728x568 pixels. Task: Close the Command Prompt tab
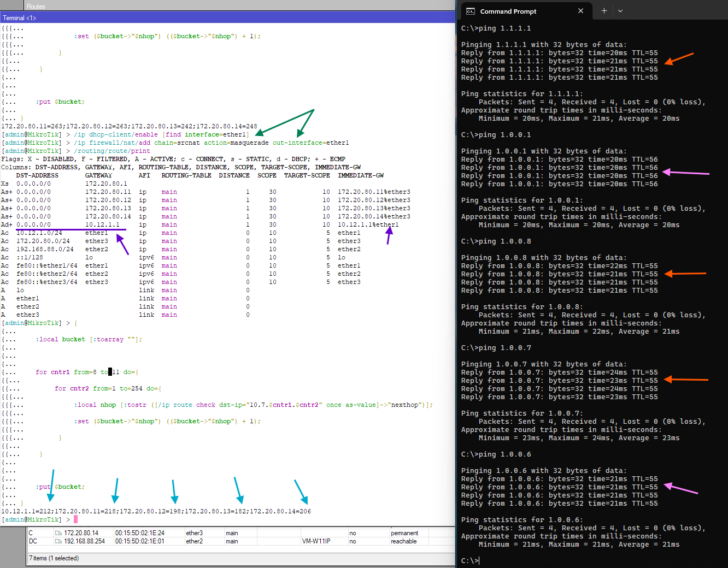[580, 11]
